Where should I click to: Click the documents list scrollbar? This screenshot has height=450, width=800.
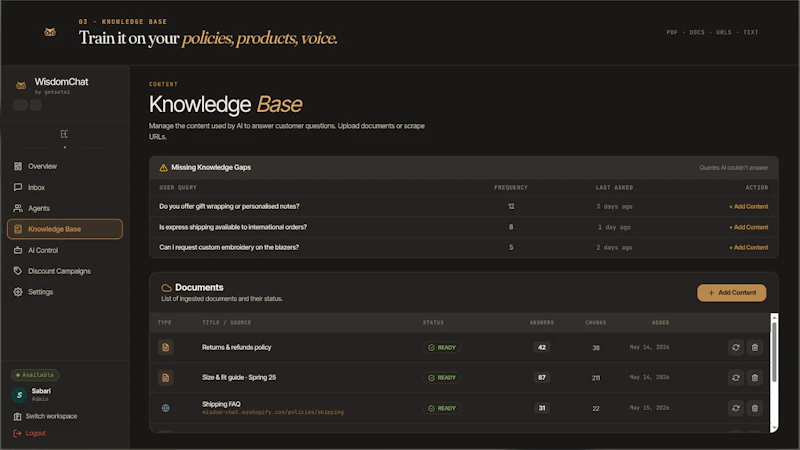[x=774, y=352]
